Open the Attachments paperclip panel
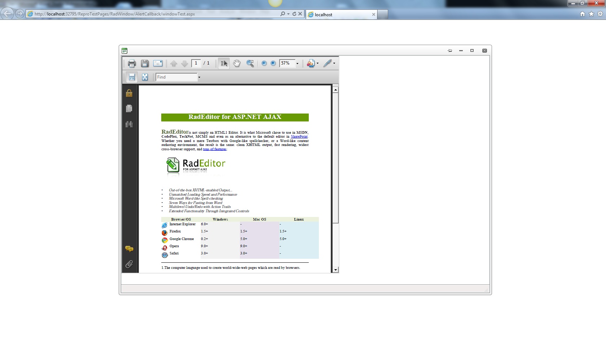This screenshot has width=606, height=364. click(x=129, y=264)
